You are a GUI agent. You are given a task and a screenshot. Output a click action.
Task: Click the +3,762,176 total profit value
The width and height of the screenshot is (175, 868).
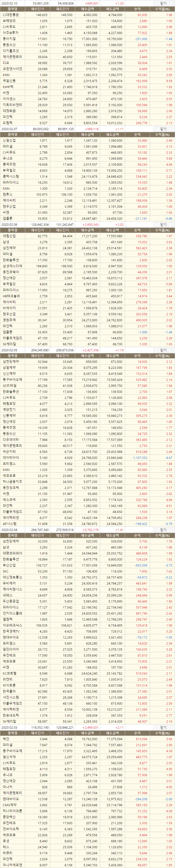coord(91,530)
